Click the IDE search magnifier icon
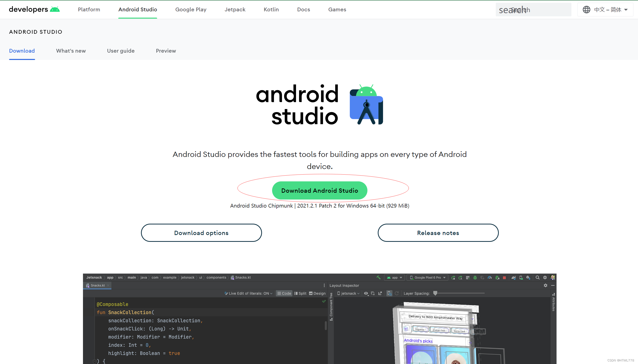638x364 pixels. point(538,278)
